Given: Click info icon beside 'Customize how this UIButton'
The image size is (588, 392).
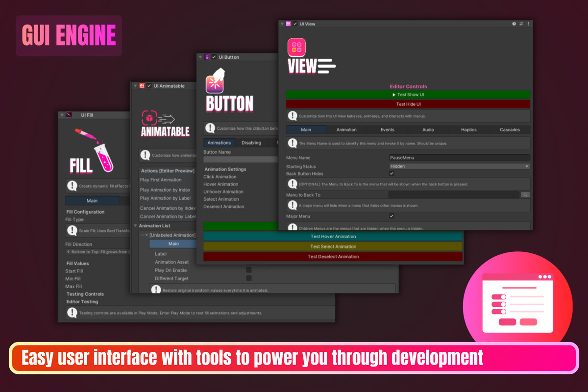Looking at the screenshot, I should coord(210,128).
